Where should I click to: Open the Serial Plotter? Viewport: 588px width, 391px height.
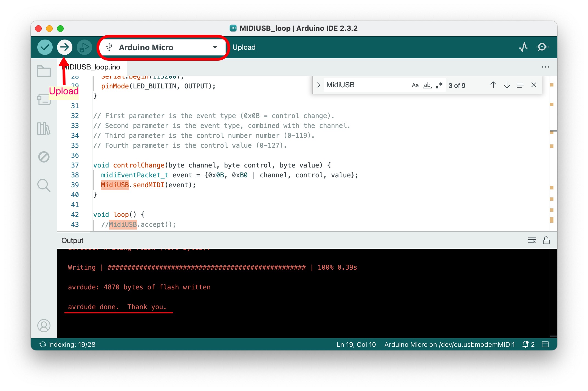pos(523,47)
